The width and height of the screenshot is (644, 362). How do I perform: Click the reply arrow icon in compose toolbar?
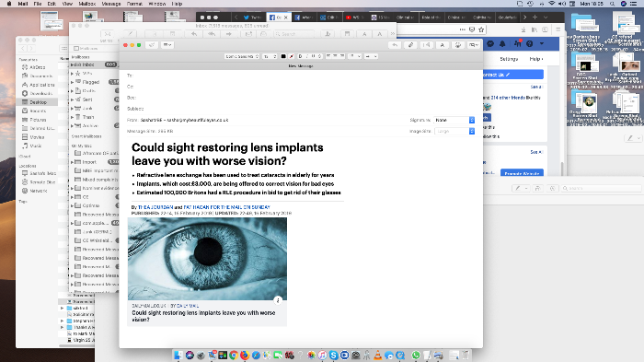(x=395, y=45)
